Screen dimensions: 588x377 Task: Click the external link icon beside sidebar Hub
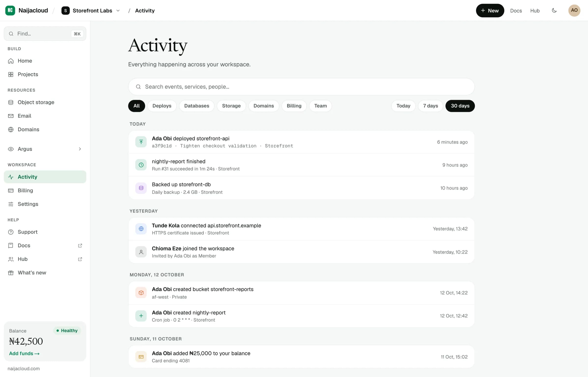(x=80, y=259)
